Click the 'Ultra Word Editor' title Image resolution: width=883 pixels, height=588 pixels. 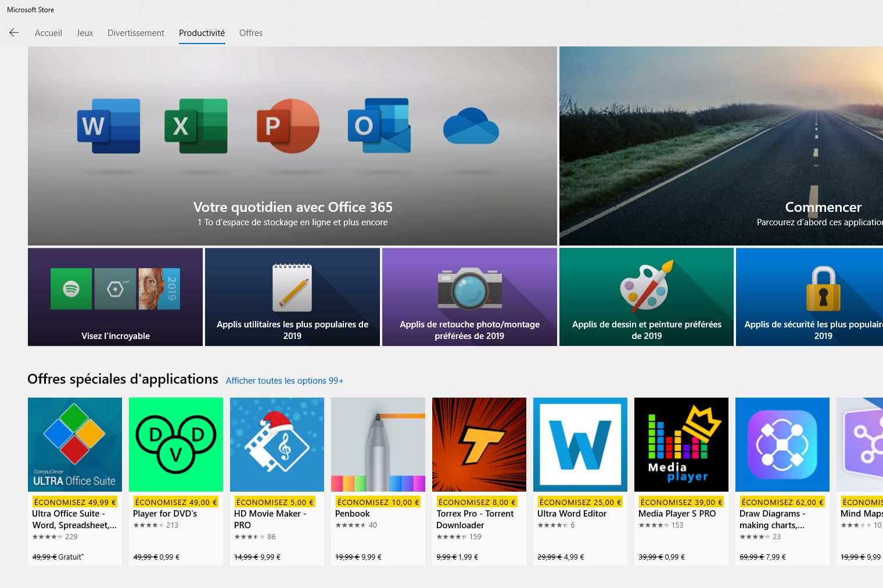coord(572,514)
